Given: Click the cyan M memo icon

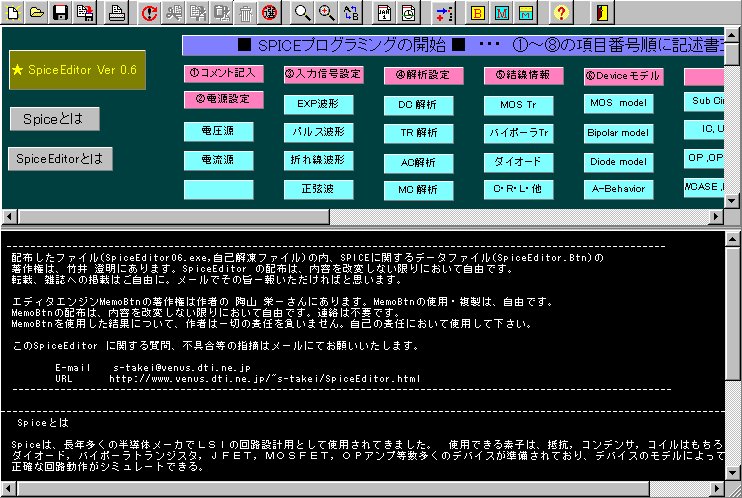Looking at the screenshot, I should [502, 13].
